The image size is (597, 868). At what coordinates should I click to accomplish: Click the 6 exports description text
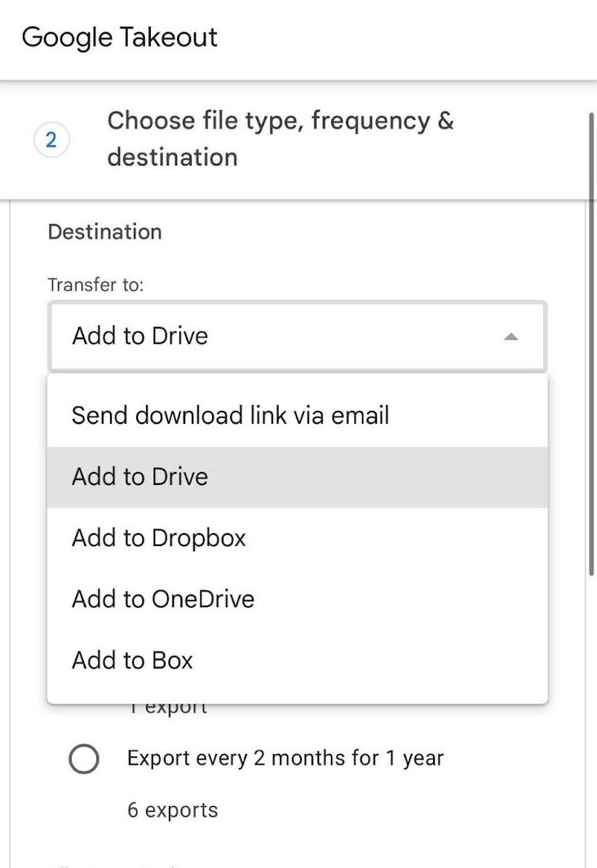click(x=173, y=810)
